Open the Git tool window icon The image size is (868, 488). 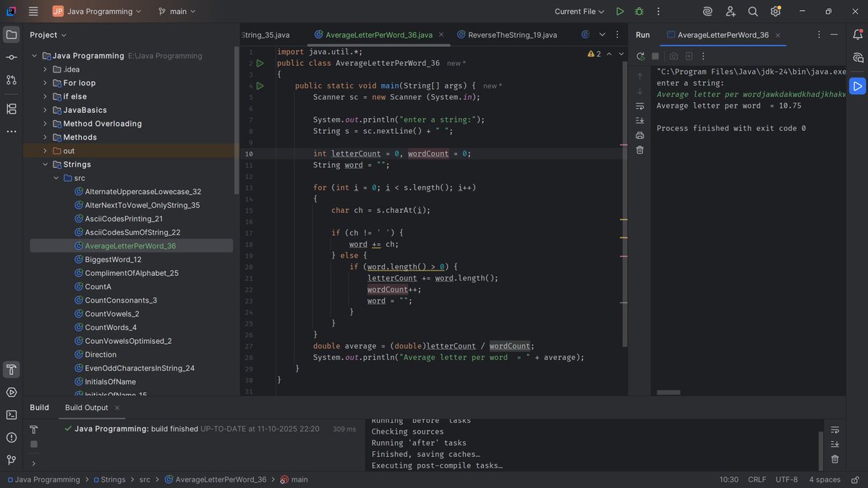12,460
